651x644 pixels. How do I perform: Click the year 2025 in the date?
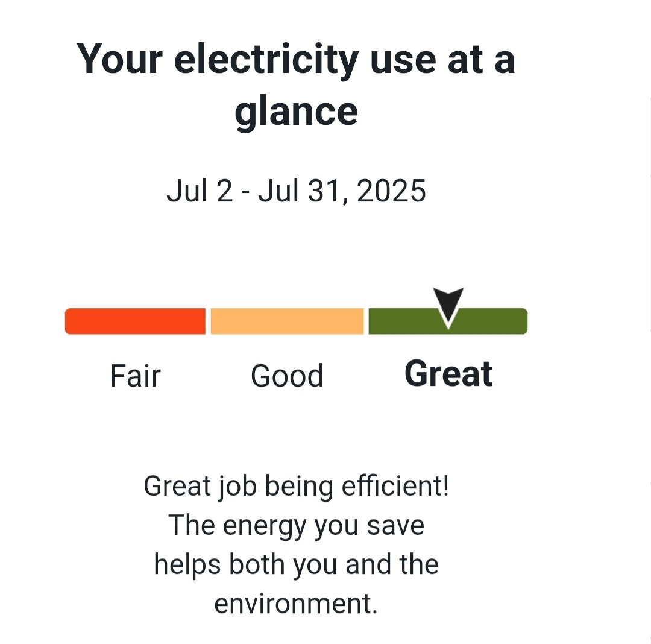coord(391,191)
